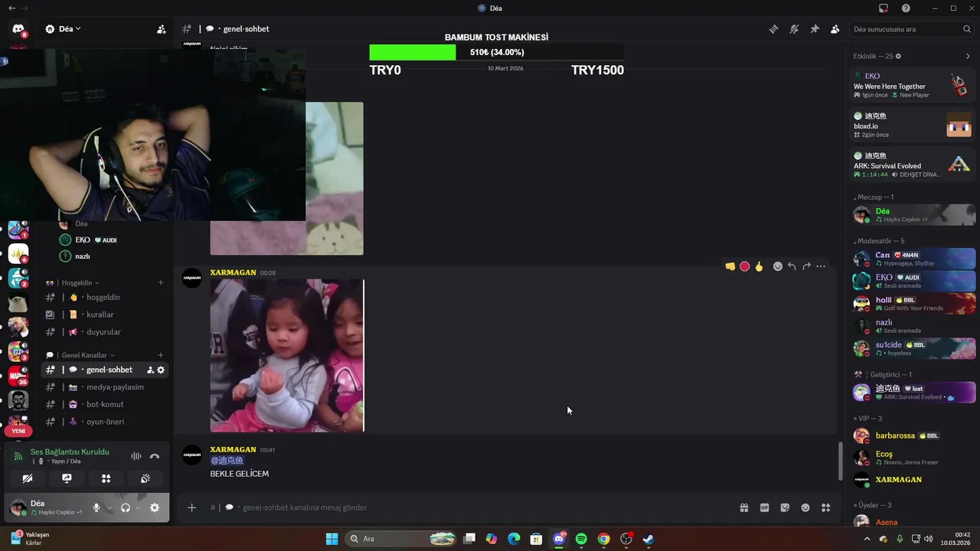Open the apps launcher in message bar
The width and height of the screenshot is (980, 551).
tap(826, 507)
